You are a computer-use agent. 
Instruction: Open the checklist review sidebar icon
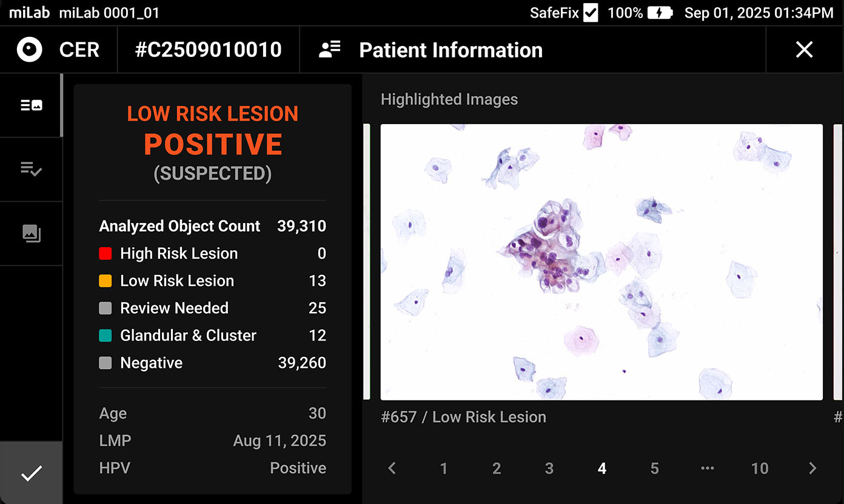coord(31,169)
